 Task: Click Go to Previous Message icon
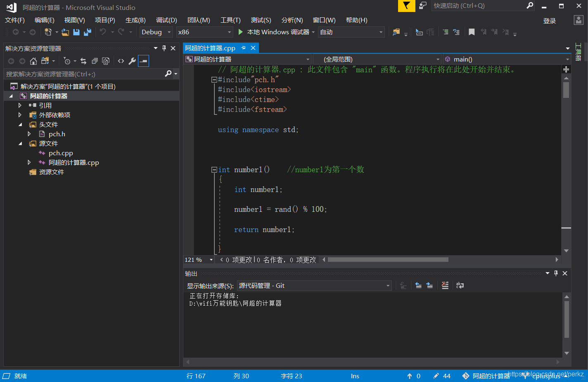tap(418, 285)
